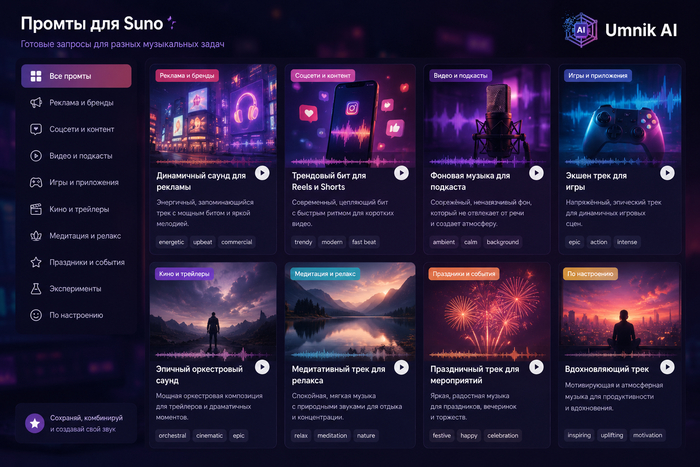Screen dimensions: 700x467
Task: Click the Umnik AI hexagon logo
Action: (x=580, y=30)
